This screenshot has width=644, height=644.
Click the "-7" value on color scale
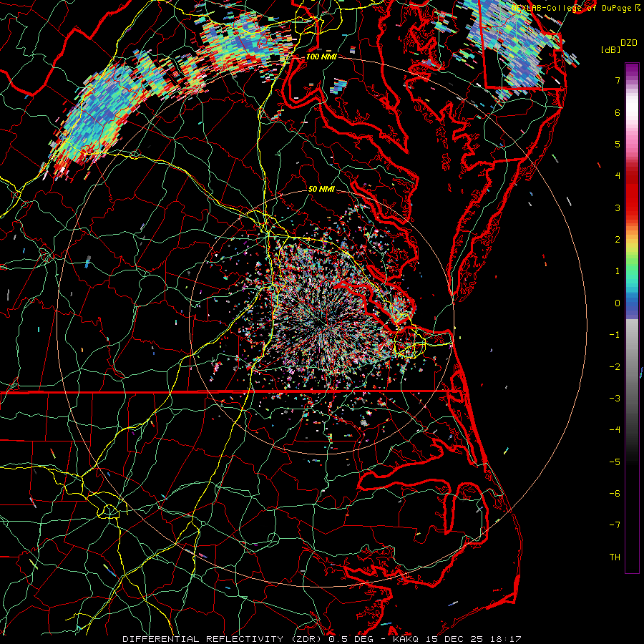[615, 525]
